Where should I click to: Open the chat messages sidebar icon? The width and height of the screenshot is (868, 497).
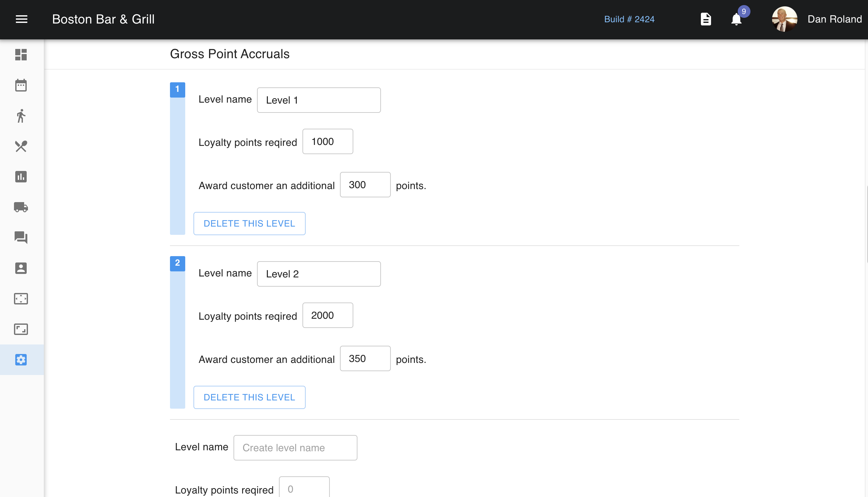[21, 238]
